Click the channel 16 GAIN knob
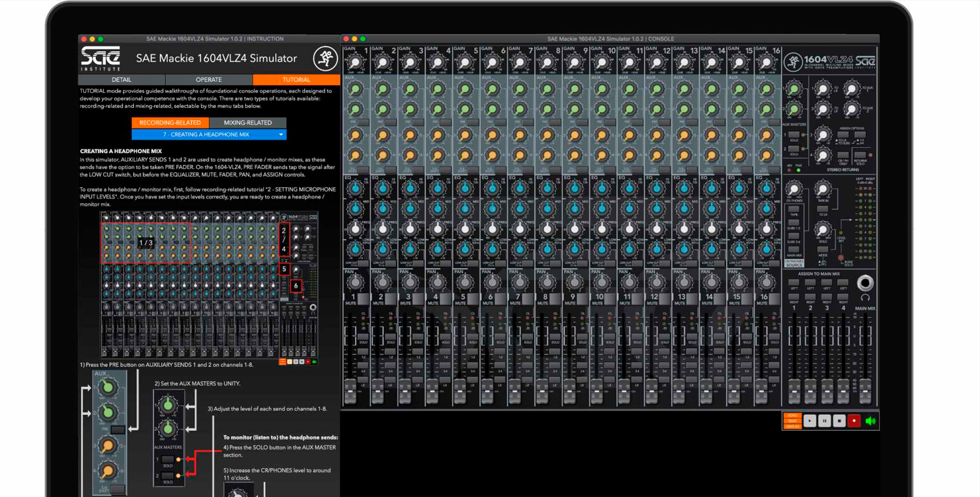This screenshot has height=497, width=980. pyautogui.click(x=767, y=62)
